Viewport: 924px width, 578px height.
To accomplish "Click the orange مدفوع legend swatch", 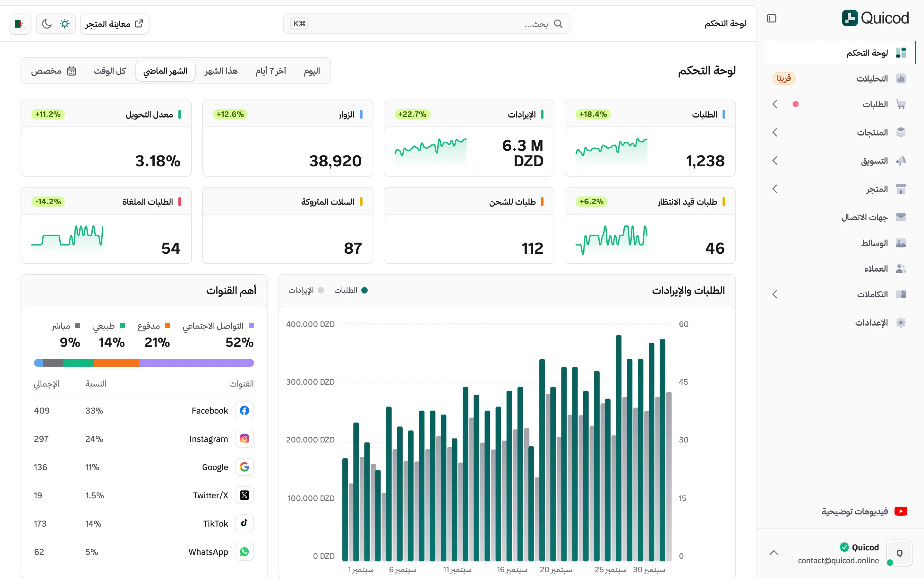I will coord(167,326).
